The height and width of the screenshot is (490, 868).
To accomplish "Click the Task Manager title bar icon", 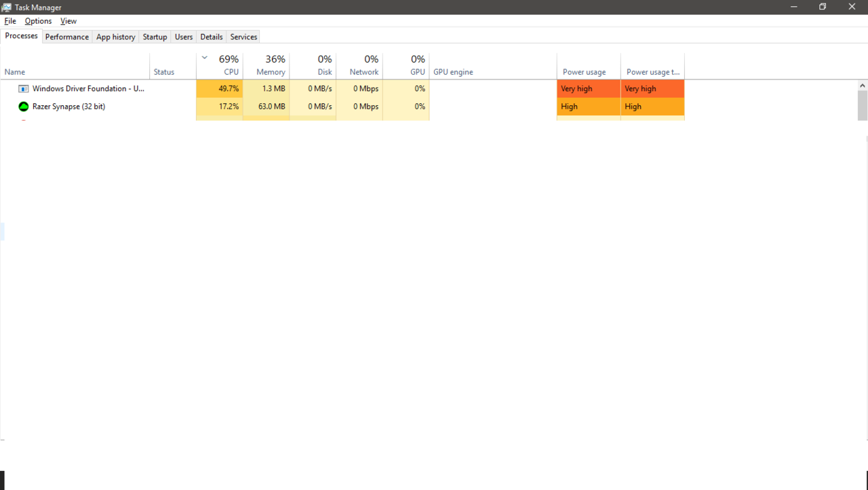I will (x=7, y=7).
